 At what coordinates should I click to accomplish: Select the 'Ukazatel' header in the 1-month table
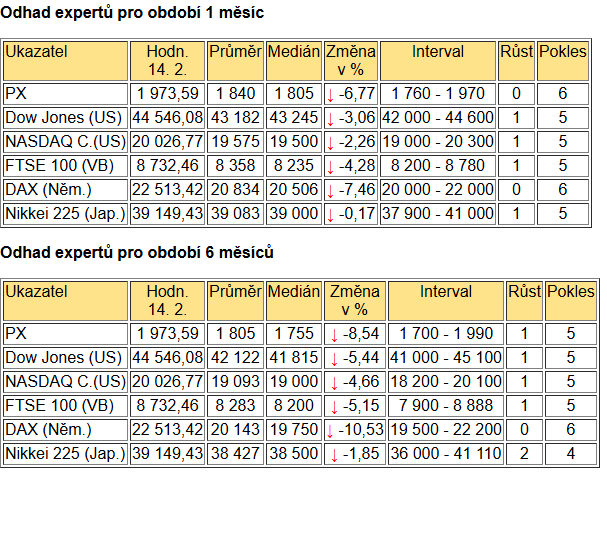click(x=65, y=61)
